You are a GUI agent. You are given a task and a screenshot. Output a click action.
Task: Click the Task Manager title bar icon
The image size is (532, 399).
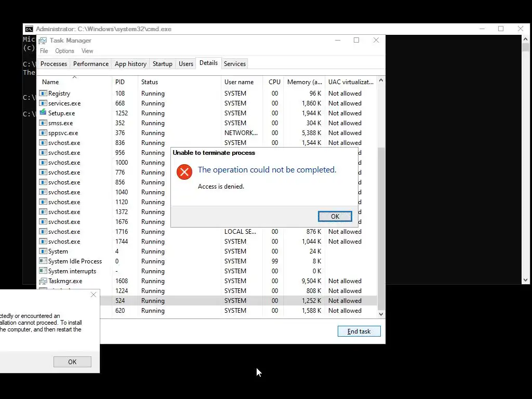(43, 41)
